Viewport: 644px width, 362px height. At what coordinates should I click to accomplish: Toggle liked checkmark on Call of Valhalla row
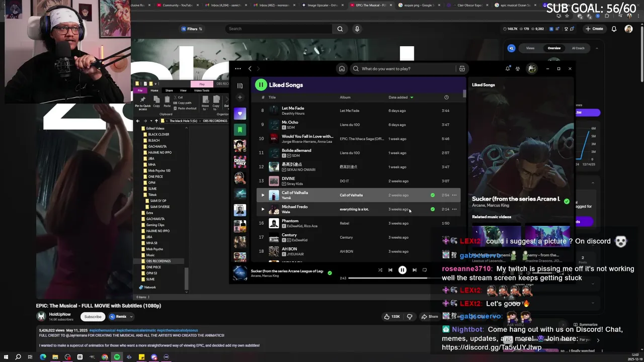click(433, 195)
